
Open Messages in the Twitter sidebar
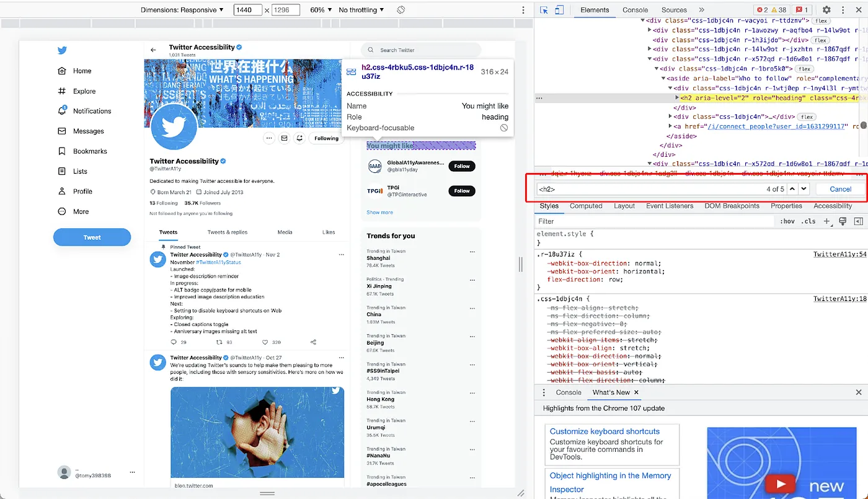point(81,131)
